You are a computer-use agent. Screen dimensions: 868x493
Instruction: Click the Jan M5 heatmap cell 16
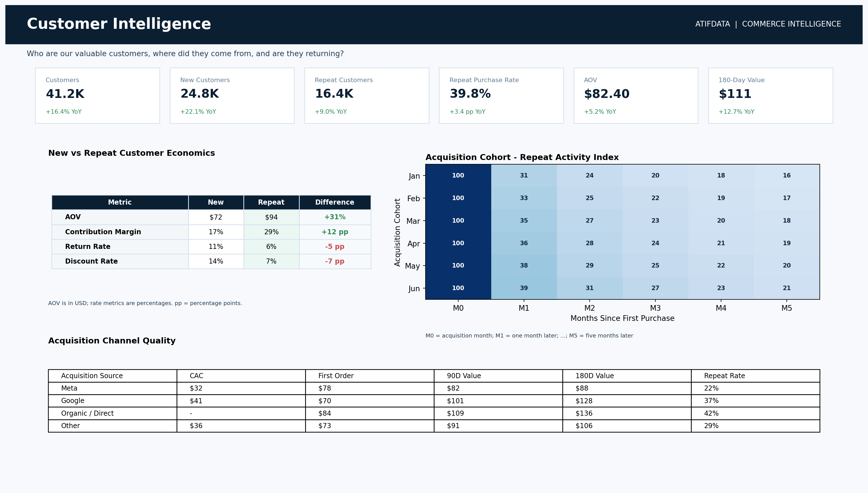[x=787, y=176]
